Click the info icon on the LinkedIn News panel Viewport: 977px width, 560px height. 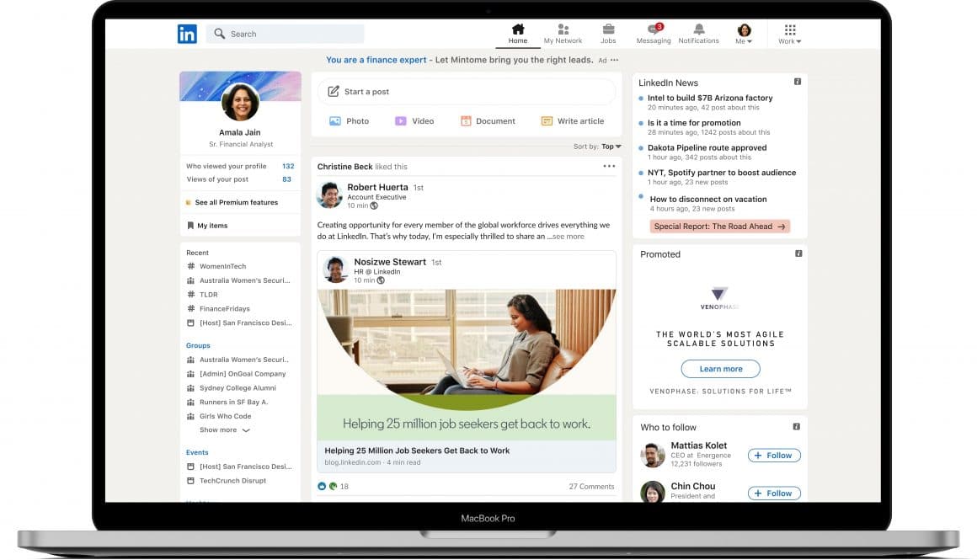pos(797,82)
